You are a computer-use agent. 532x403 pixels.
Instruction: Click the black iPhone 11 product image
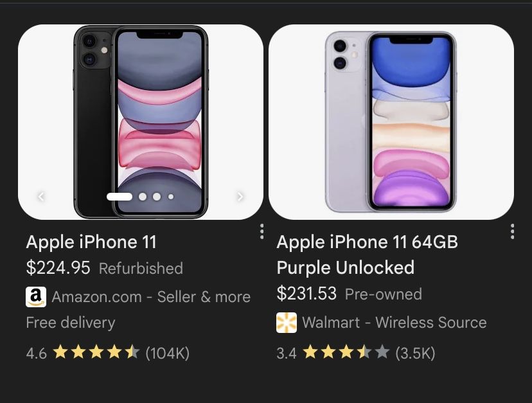tap(141, 122)
